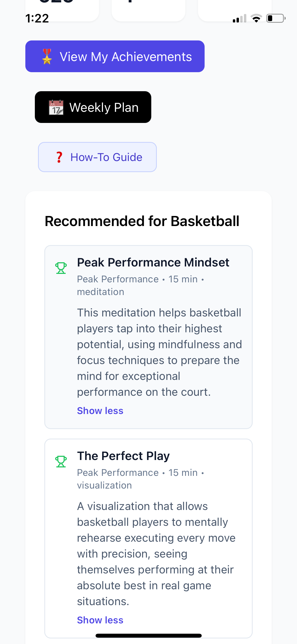Image resolution: width=297 pixels, height=644 pixels.
Task: Tap the clock in the status bar
Action: (x=37, y=18)
